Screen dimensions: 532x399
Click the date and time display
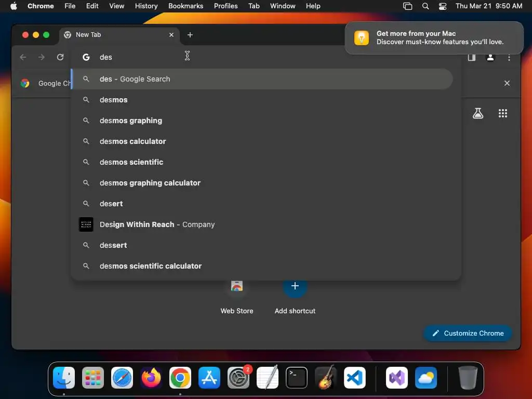tap(488, 6)
